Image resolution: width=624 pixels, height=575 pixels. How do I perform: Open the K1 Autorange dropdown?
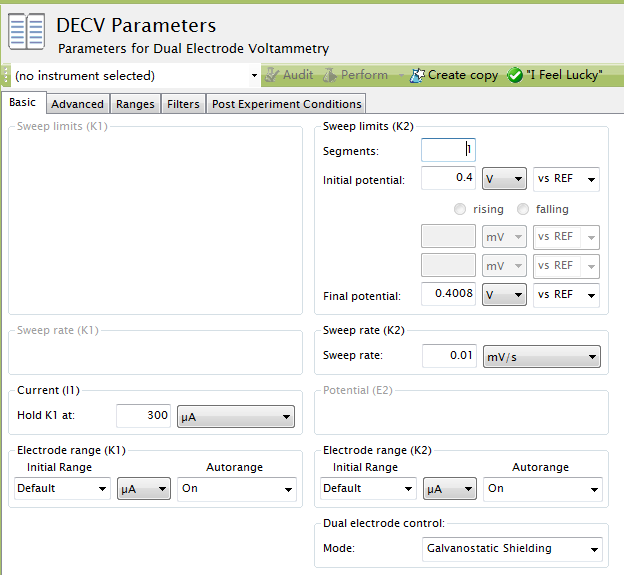237,488
